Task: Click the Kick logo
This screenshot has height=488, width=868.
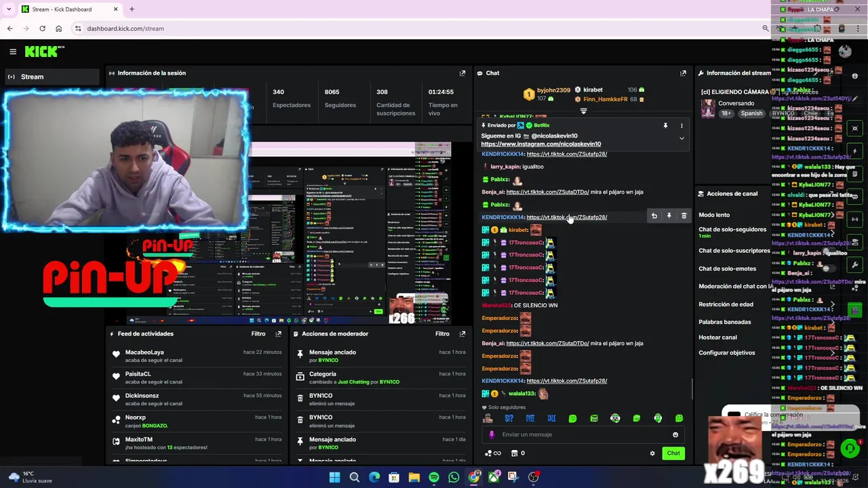Action: [x=45, y=52]
